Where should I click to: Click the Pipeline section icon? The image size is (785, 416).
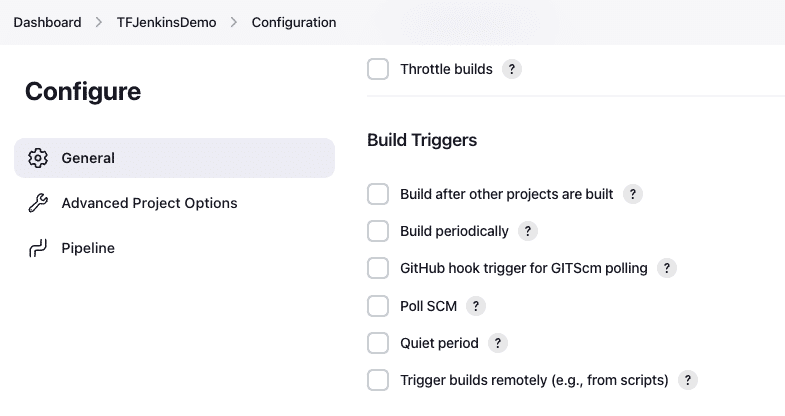[38, 248]
